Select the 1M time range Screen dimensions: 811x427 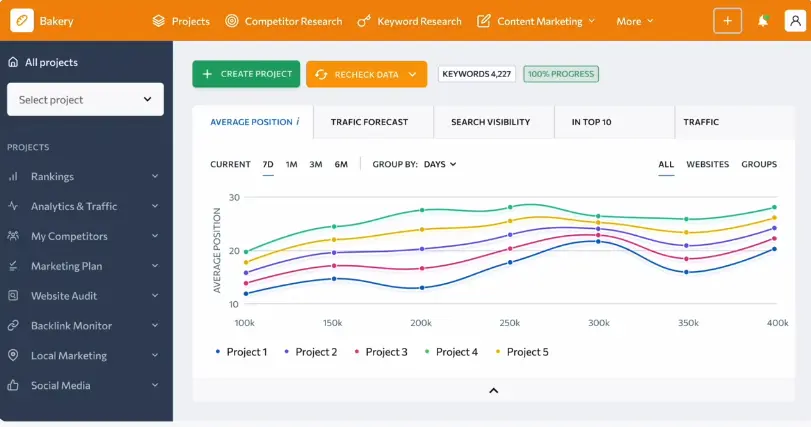pos(292,164)
